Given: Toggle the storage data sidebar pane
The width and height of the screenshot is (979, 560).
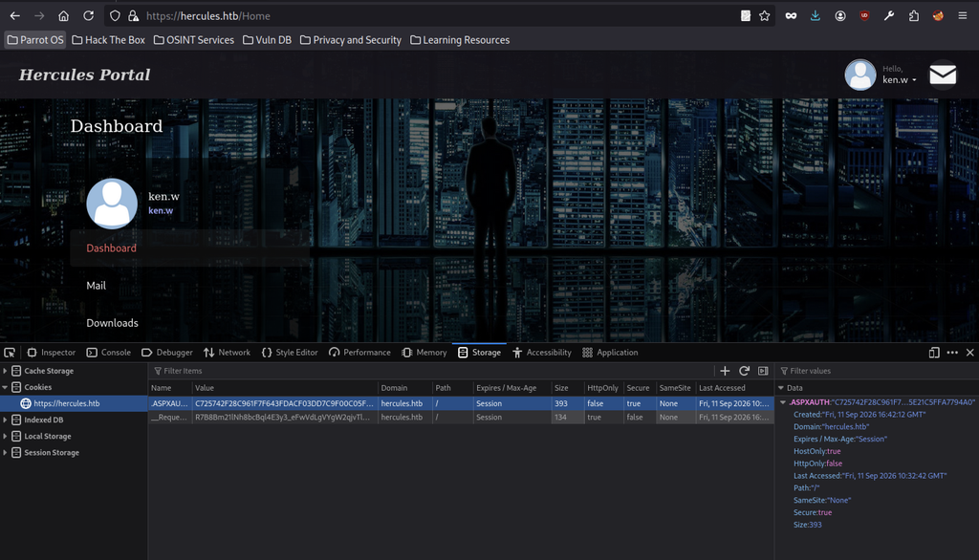Looking at the screenshot, I should pyautogui.click(x=763, y=371).
